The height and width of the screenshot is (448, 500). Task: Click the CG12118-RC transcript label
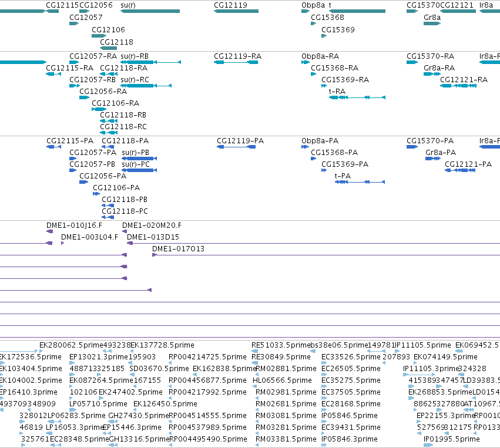(123, 127)
